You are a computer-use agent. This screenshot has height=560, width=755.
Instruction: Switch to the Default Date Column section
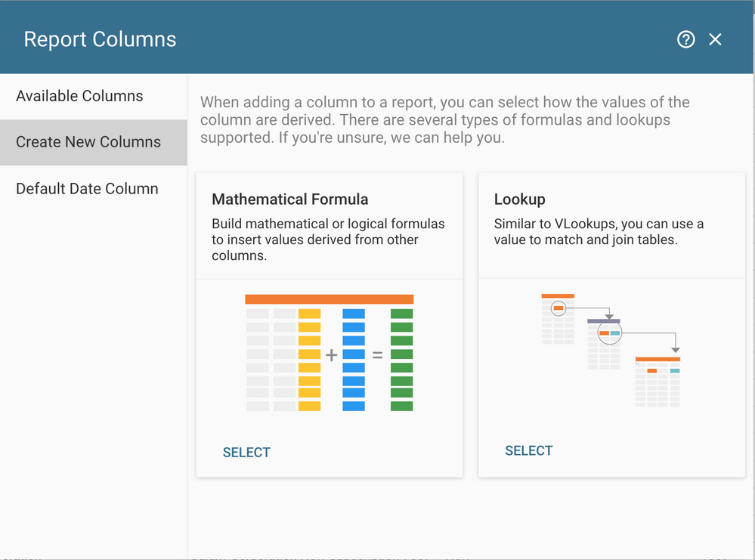click(x=86, y=188)
